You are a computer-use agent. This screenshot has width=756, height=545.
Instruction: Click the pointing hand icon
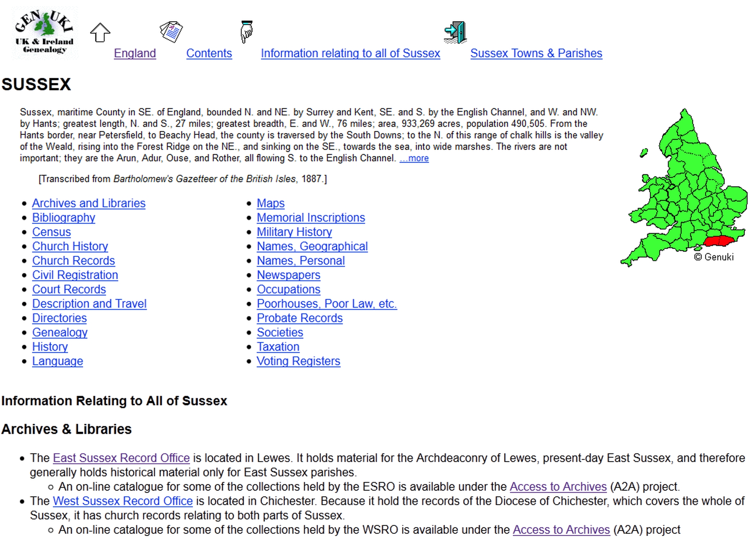246,32
